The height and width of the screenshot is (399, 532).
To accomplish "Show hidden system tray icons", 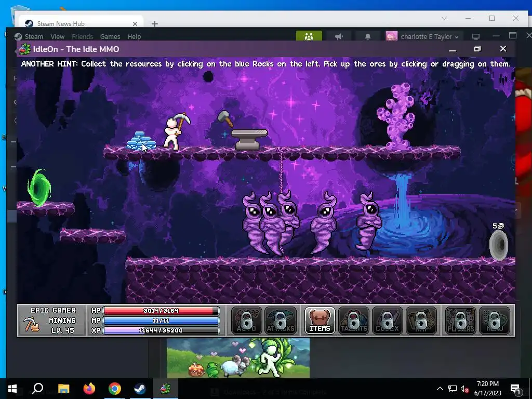I will coord(440,389).
